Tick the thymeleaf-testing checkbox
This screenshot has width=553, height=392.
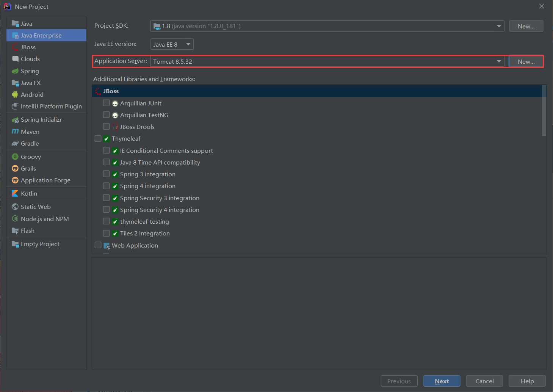[106, 221]
